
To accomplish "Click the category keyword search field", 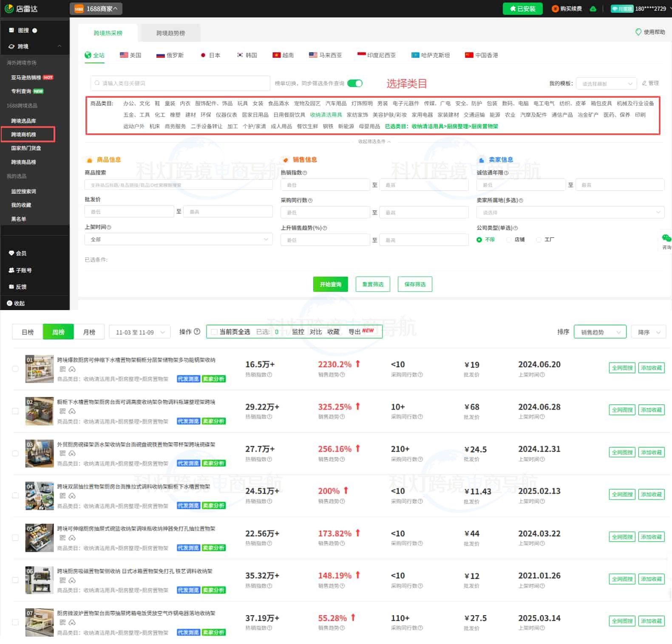I will [x=180, y=83].
